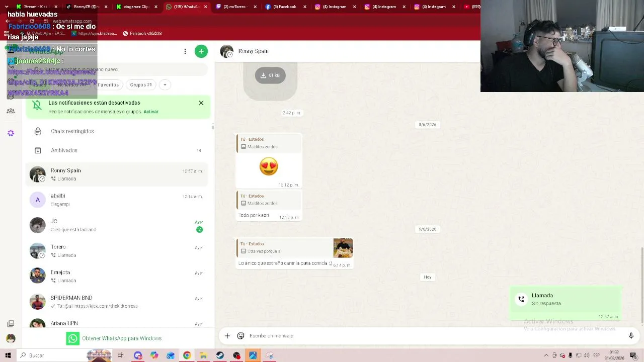This screenshot has width=644, height=362.
Task: Open the Ronny Spain chat in list
Action: (117, 174)
